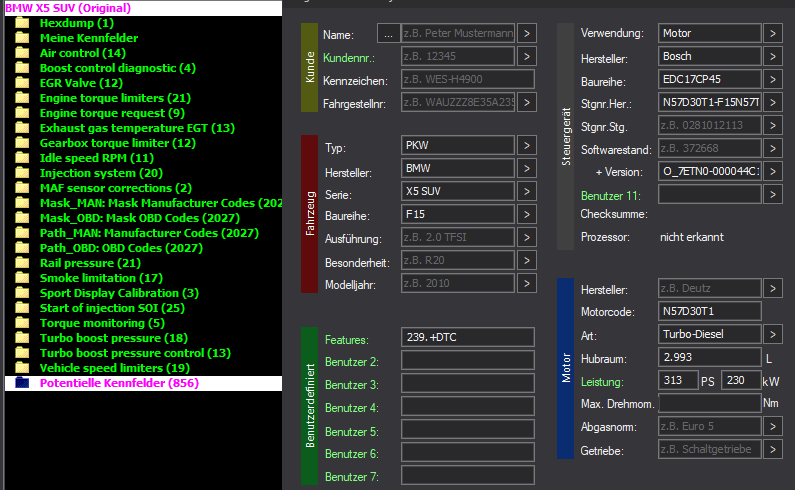This screenshot has width=795, height=490.
Task: Click the Name input field
Action: coord(458,33)
